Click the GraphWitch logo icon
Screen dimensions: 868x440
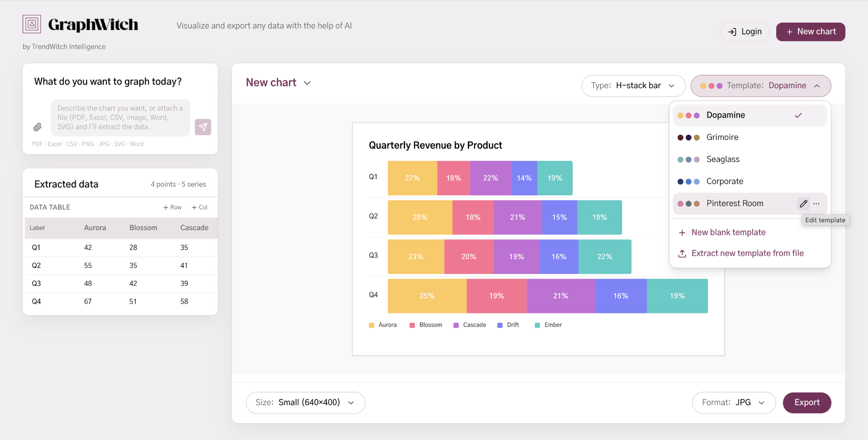tap(32, 24)
